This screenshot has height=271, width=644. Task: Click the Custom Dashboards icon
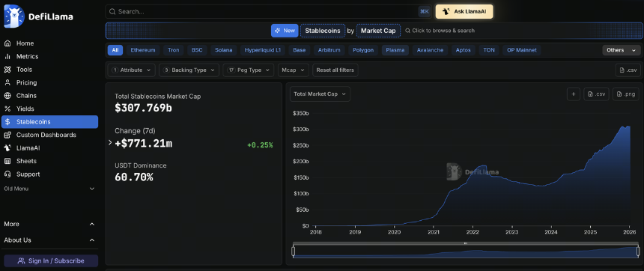click(x=7, y=135)
